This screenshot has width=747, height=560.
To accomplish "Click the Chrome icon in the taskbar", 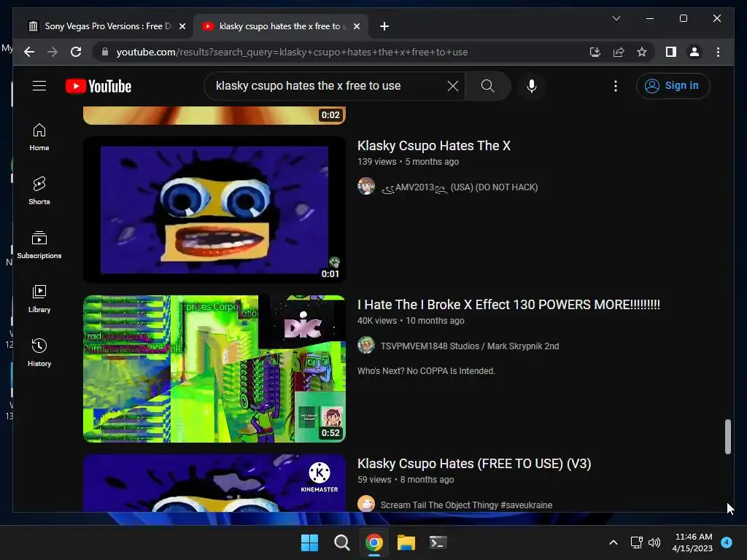I will (374, 542).
